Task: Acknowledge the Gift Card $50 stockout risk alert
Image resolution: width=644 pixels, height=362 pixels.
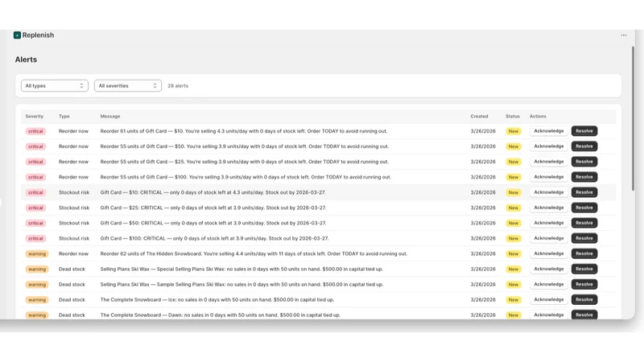Action: tap(549, 223)
